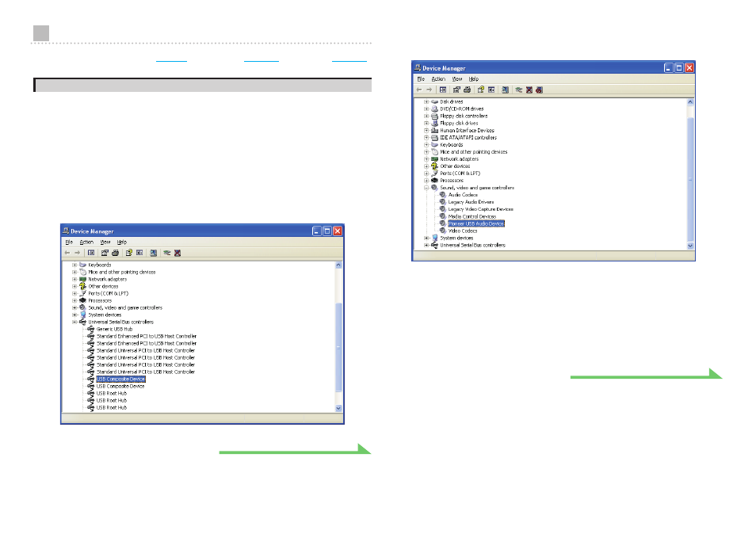Expand Universal Serial Bus controllers in Audio Codecs window

(426, 245)
